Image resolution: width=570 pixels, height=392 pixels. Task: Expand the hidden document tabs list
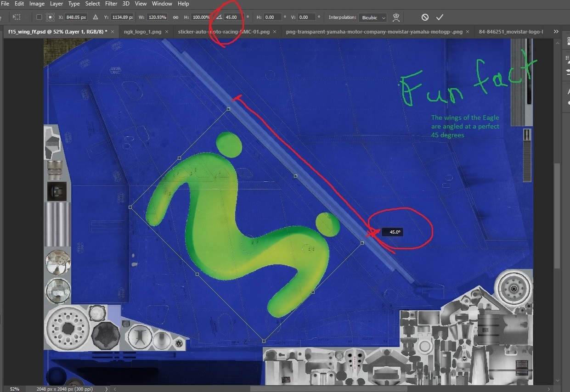[556, 32]
